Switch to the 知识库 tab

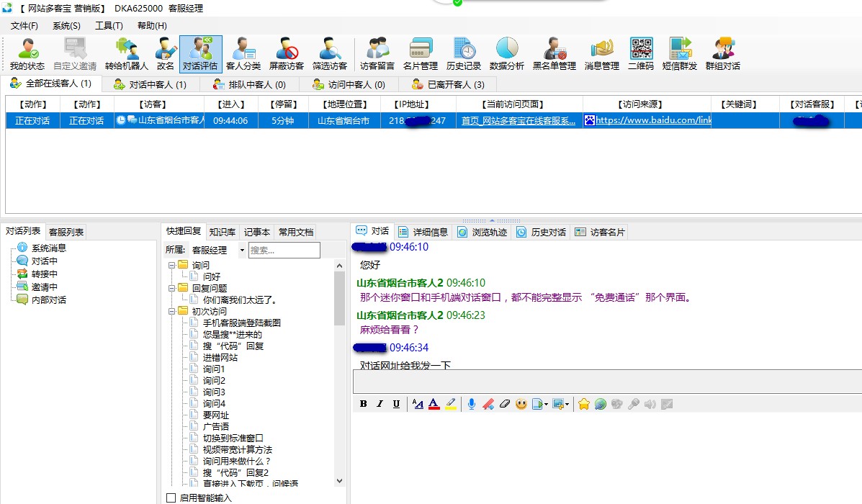pyautogui.click(x=222, y=232)
